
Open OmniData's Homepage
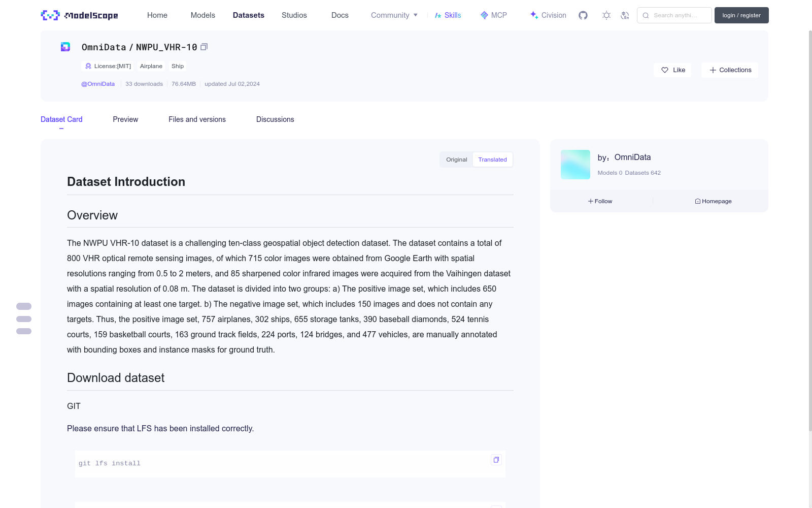click(x=713, y=201)
